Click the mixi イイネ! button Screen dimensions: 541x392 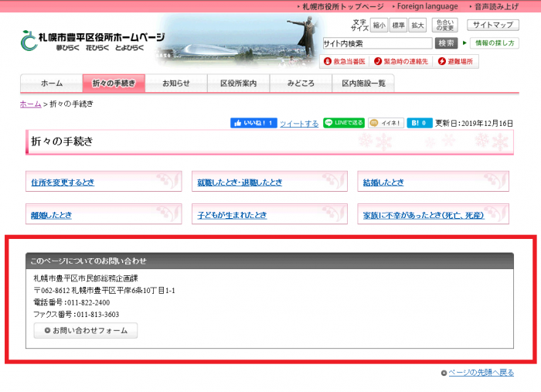386,123
